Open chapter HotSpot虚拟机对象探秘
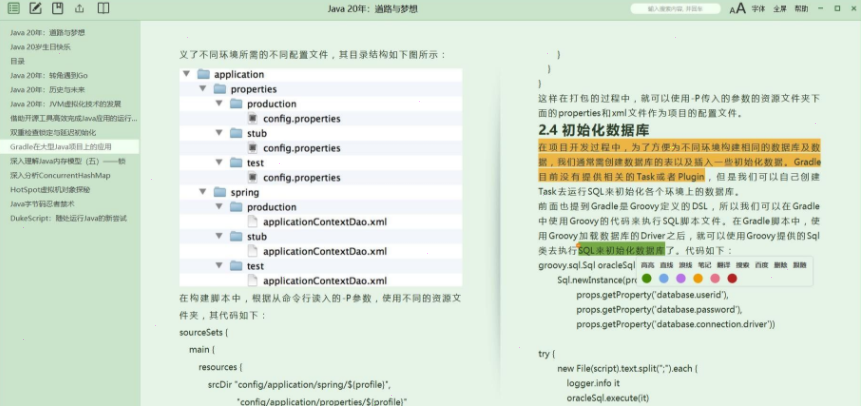The image size is (861, 406). [x=50, y=190]
